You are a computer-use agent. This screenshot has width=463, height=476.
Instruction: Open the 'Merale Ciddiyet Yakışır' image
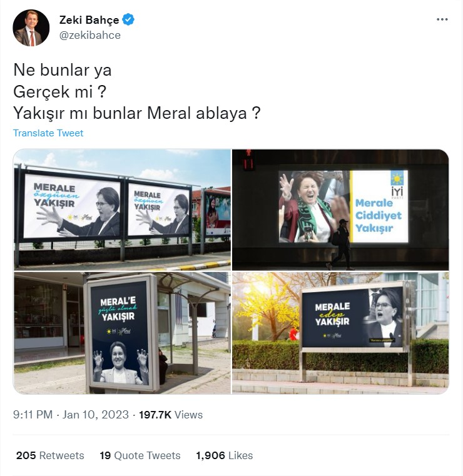coord(340,210)
